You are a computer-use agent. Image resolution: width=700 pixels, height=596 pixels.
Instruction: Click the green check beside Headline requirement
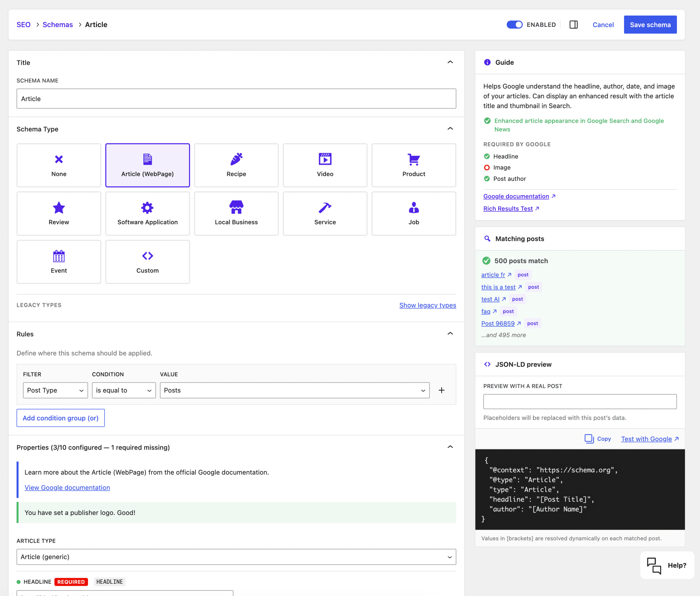point(487,156)
